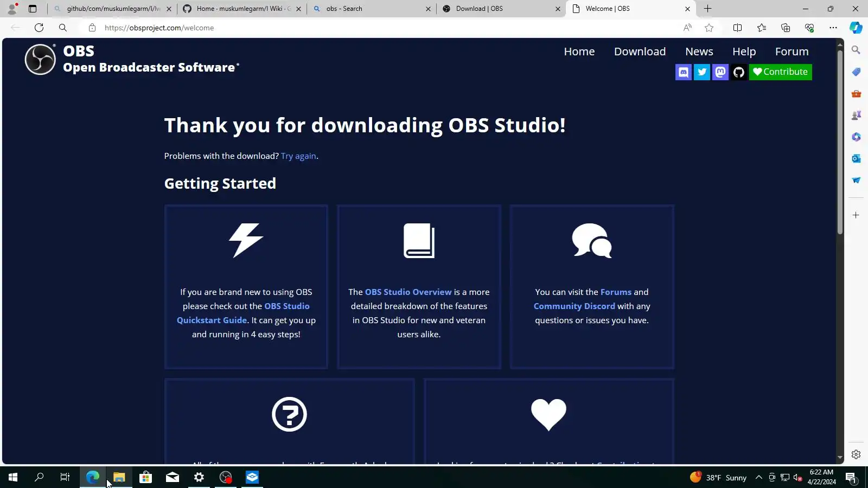
Task: Open a new browser tab
Action: (707, 9)
